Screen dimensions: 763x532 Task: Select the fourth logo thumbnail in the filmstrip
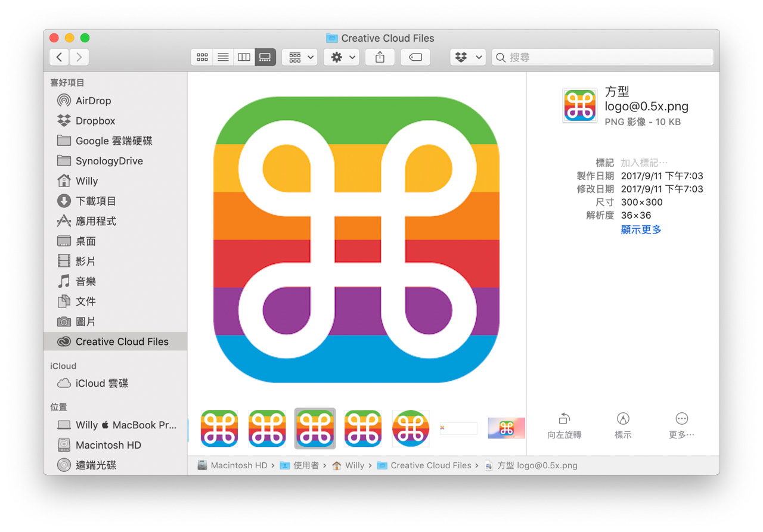click(x=362, y=428)
